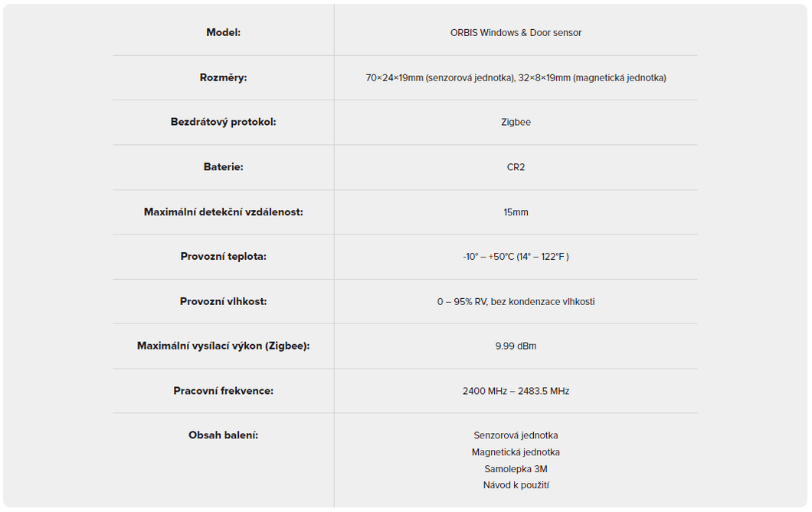Viewport: 812px width, 512px height.
Task: Select the "15mm" detection distance value
Action: coord(516,212)
